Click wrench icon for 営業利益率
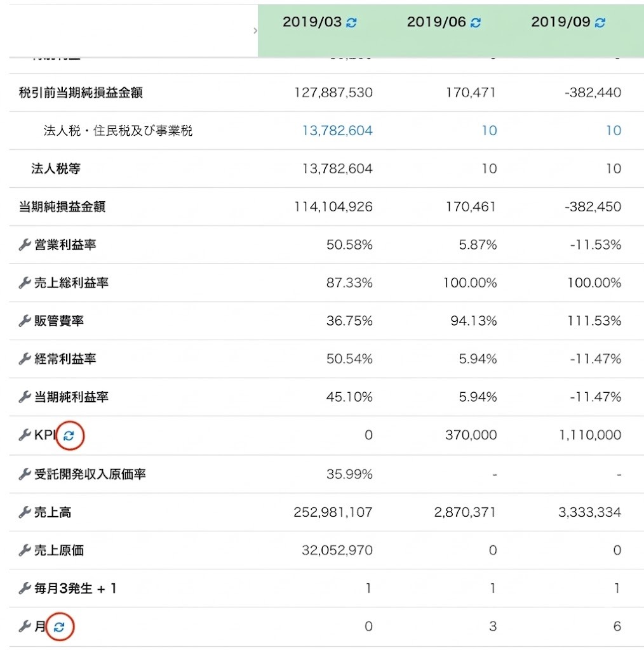 coord(25,244)
